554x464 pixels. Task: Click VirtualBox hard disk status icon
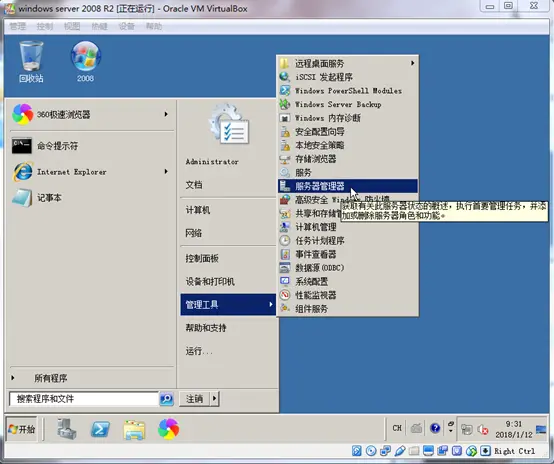[x=357, y=451]
